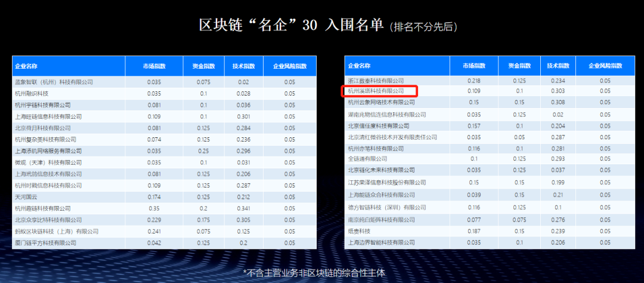
Task: Select company name 北京众享比特科技有限公司
Action: tap(48, 220)
